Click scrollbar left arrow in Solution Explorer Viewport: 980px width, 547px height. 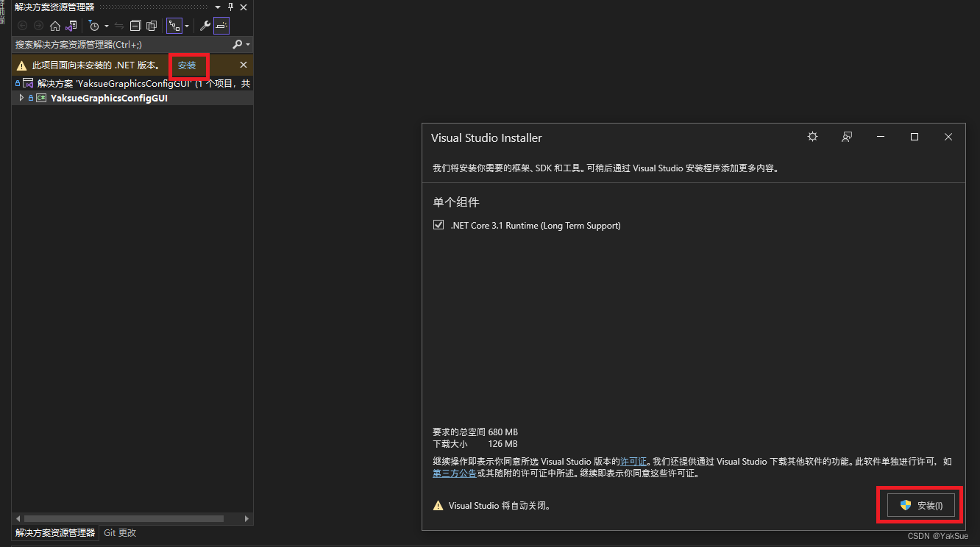click(x=18, y=518)
